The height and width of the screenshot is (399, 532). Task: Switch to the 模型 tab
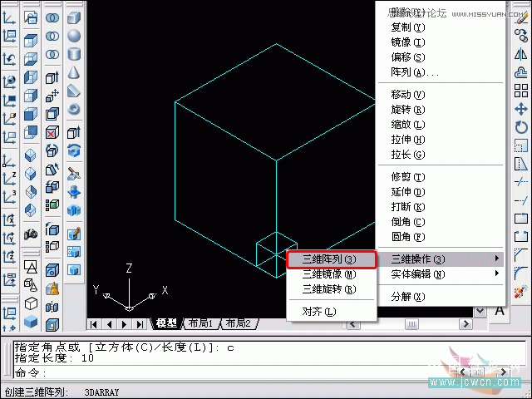[167, 323]
